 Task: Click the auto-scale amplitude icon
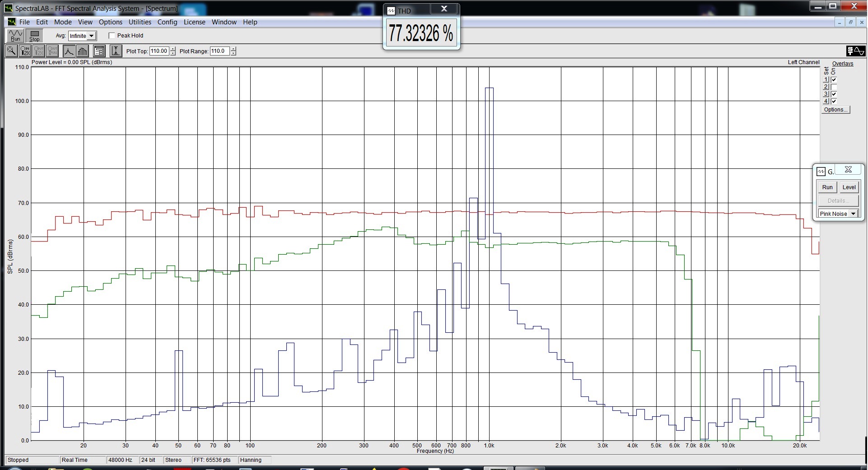pos(116,51)
